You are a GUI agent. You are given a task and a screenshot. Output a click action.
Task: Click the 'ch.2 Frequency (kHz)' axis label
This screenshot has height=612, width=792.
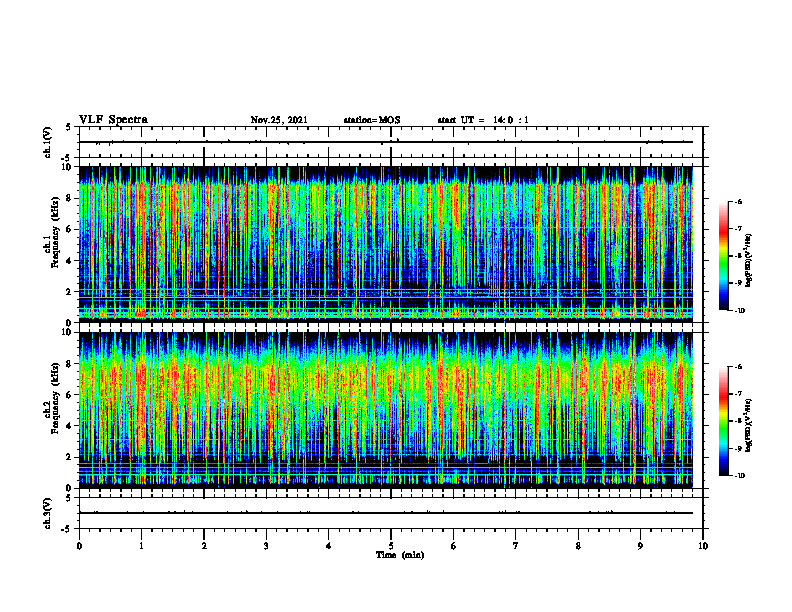(51, 398)
